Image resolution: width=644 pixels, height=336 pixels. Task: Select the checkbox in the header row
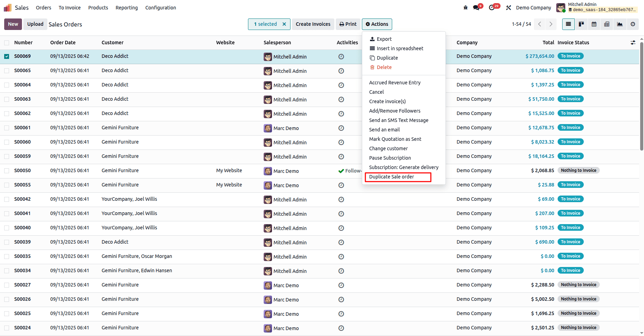[x=7, y=42]
